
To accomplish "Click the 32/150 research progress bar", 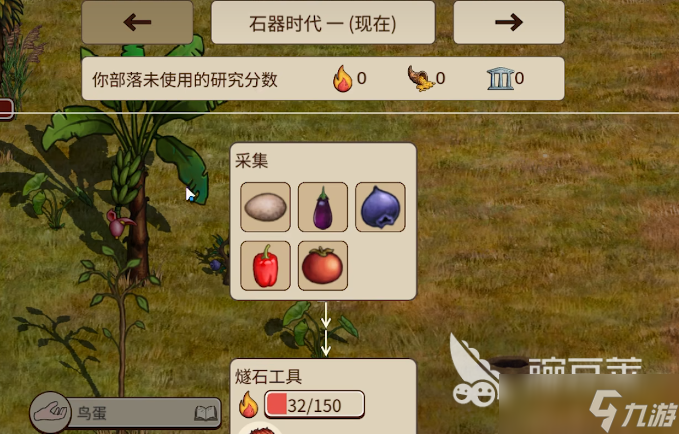I will 314,405.
